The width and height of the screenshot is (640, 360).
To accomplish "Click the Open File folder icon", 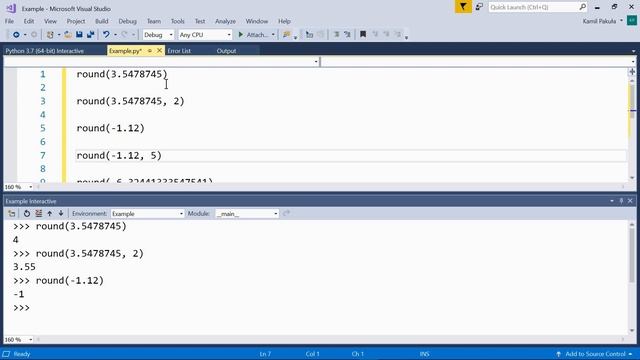I will (x=68, y=35).
